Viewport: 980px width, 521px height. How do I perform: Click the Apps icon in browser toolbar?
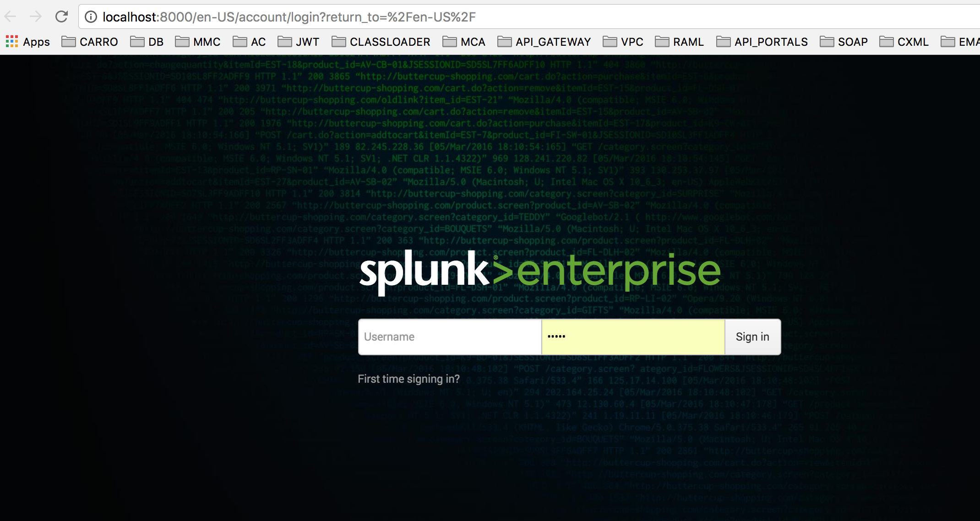point(12,43)
